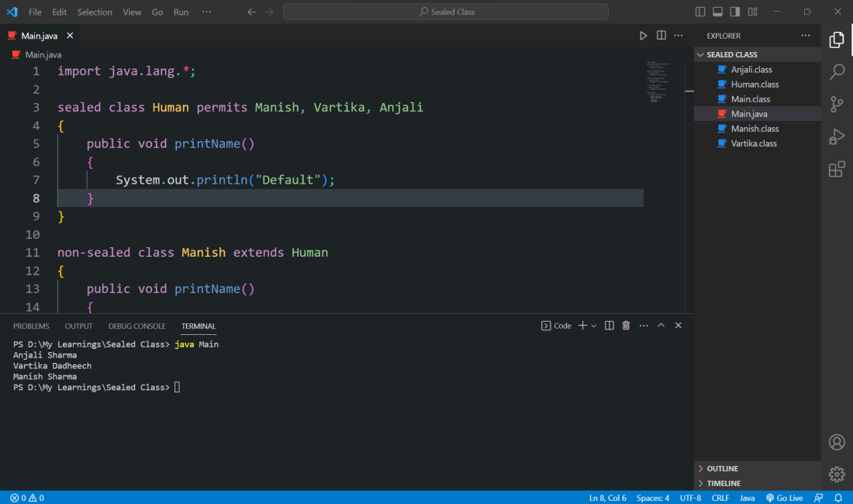Screen dimensions: 853x504
Task: Open the Manage settings gear icon
Action: coord(837,474)
